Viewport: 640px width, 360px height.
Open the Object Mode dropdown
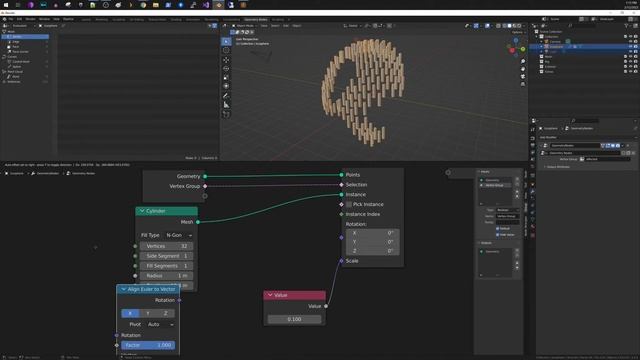(x=244, y=26)
